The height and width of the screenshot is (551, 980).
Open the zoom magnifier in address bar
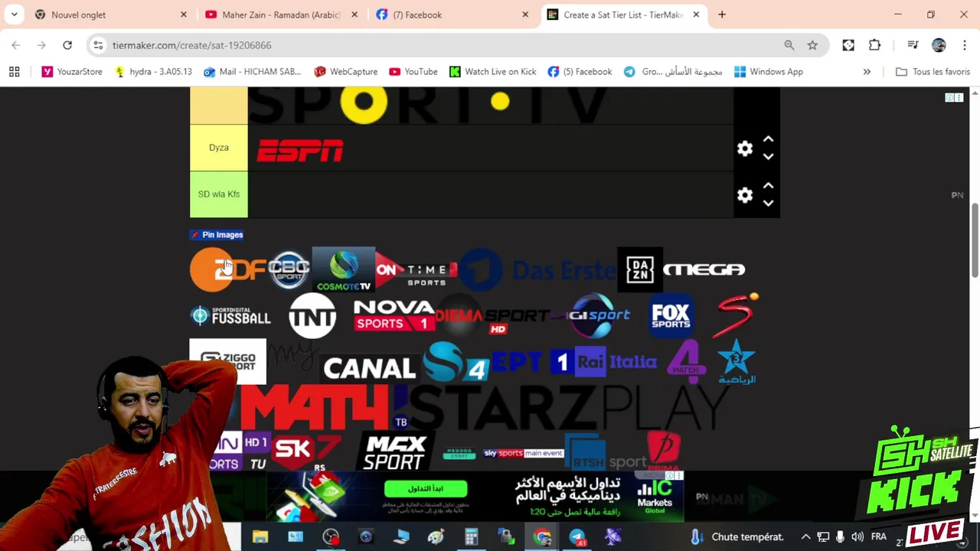point(789,45)
